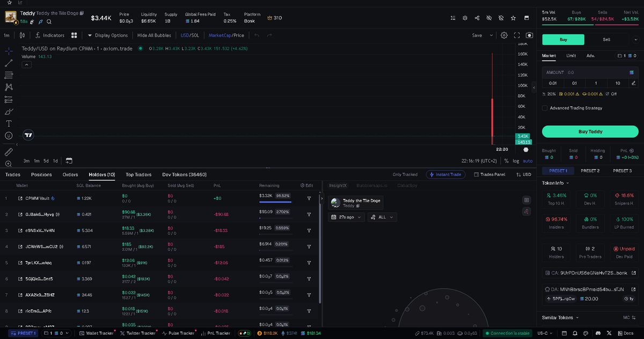Select the Text annotation tool
Image resolution: width=644 pixels, height=339 pixels.
(9, 124)
